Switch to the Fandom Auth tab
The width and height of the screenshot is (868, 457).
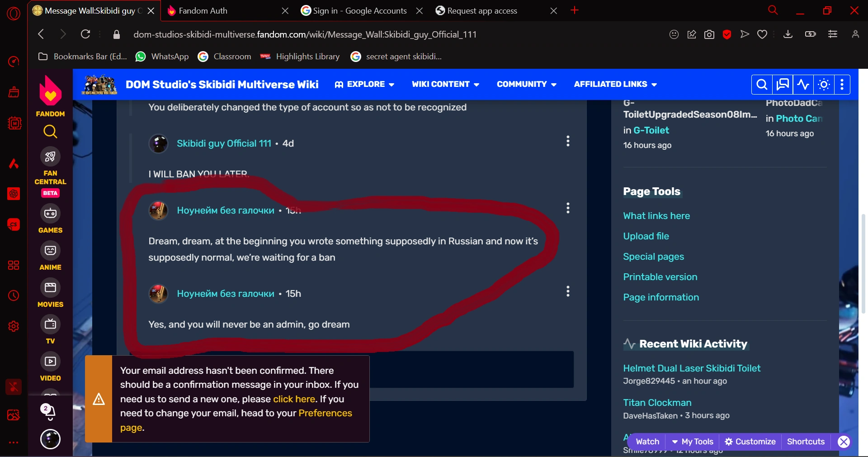tap(226, 11)
